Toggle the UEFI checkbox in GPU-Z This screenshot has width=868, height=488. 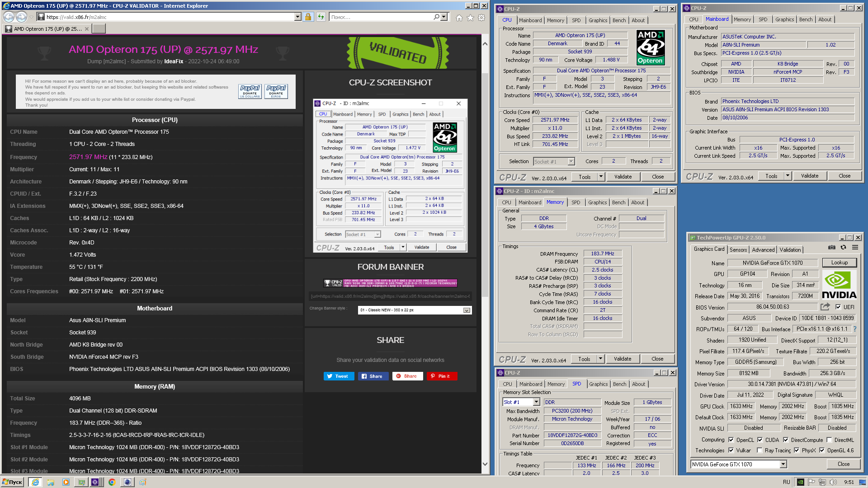point(838,307)
